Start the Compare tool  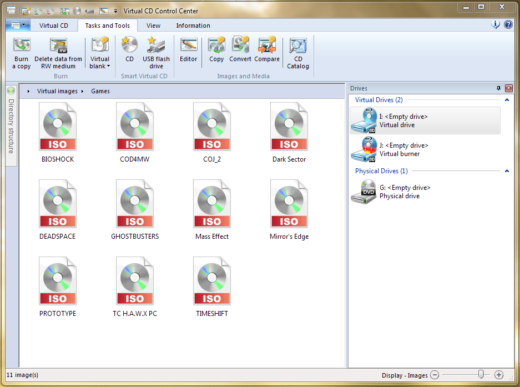click(267, 50)
